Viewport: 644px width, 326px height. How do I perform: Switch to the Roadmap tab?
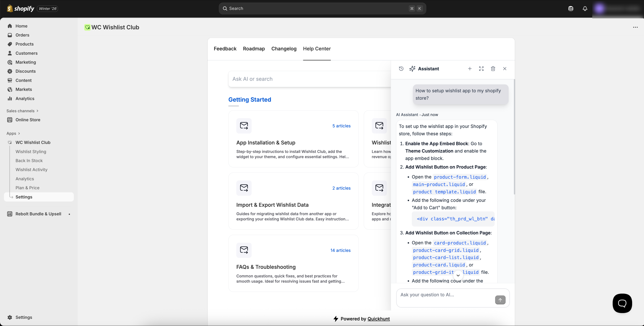(x=254, y=49)
